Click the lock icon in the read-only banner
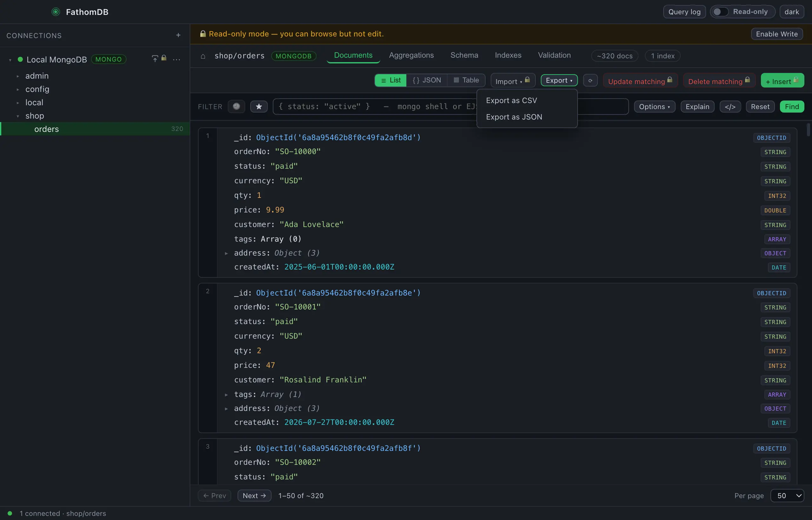Screen dimensions: 812x520 click(203, 34)
